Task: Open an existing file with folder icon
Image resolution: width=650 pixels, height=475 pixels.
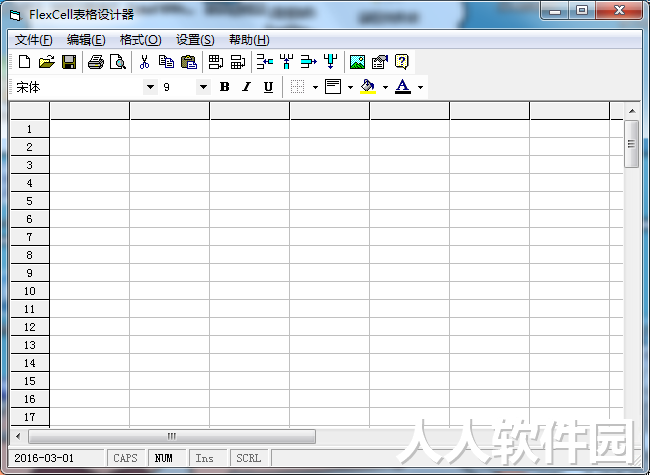Action: [46, 62]
